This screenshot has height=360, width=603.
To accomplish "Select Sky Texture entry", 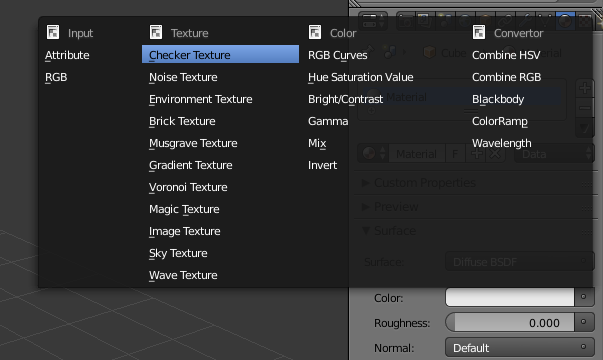I will (x=178, y=253).
